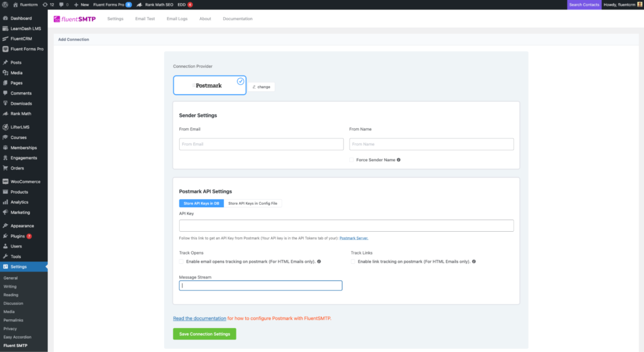
Task: Click the Message Stream input field
Action: [260, 285]
